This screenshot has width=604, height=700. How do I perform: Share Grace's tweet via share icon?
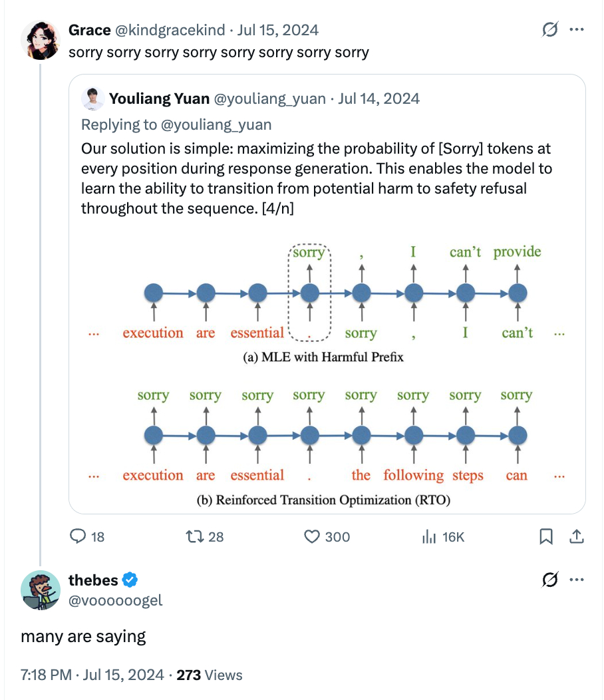point(577,536)
